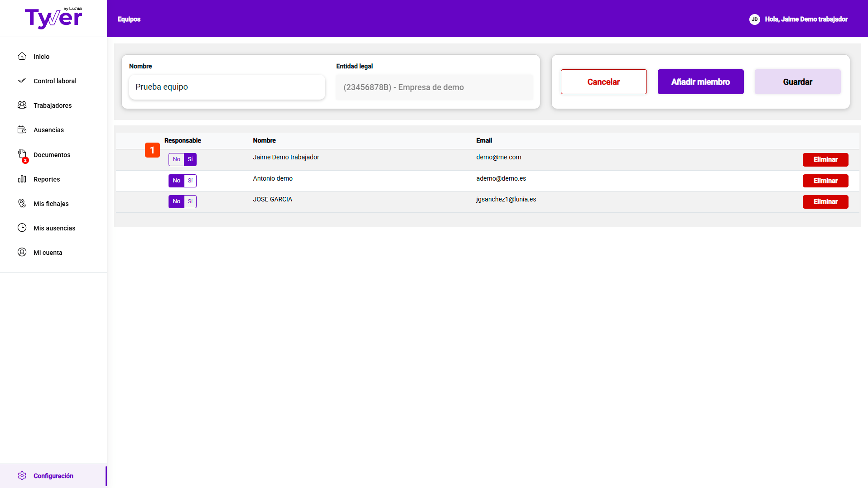868x488 pixels.
Task: Set Jaime Demo trabajador responsable to Sí
Action: tap(190, 159)
